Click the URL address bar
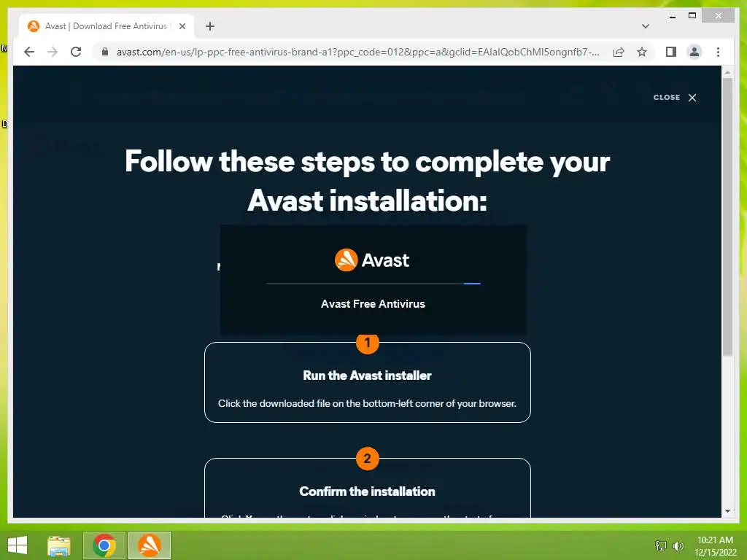The height and width of the screenshot is (560, 747). click(x=357, y=52)
